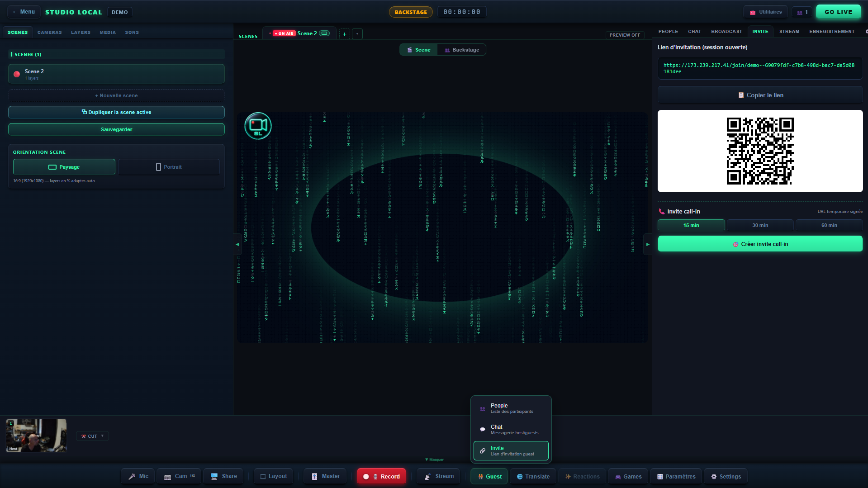Click the invitation URL field

(x=760, y=68)
